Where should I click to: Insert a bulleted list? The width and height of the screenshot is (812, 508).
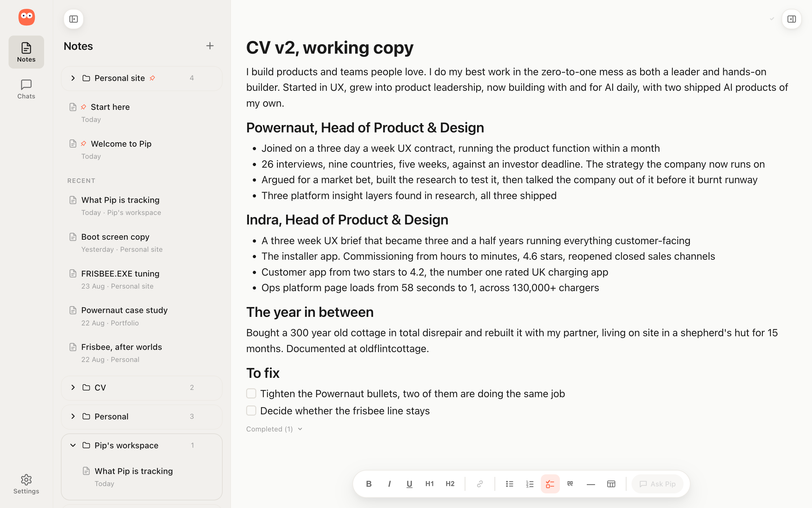tap(509, 484)
